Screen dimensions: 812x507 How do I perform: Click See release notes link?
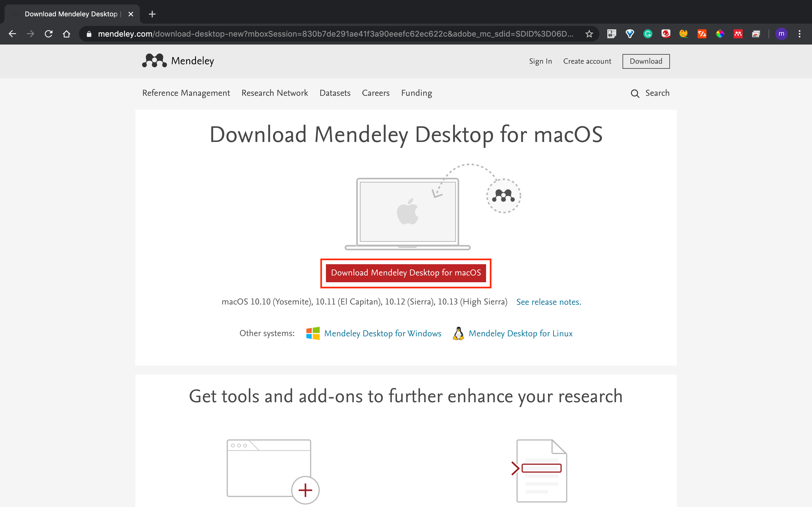tap(549, 302)
